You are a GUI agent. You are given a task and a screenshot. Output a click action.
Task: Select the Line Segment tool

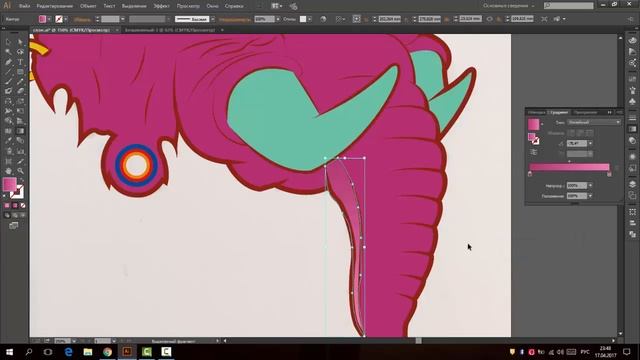(8, 72)
